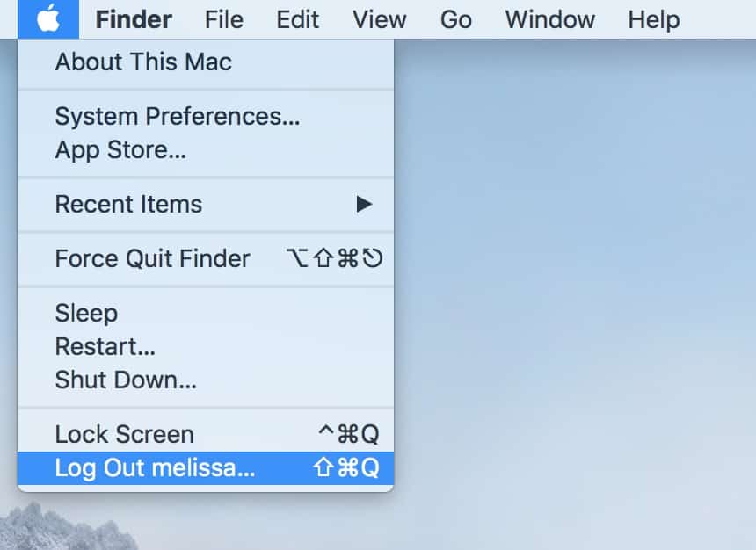Screen dimensions: 756x550
Task: Click the Recent Items submenu arrow
Action: (x=364, y=205)
